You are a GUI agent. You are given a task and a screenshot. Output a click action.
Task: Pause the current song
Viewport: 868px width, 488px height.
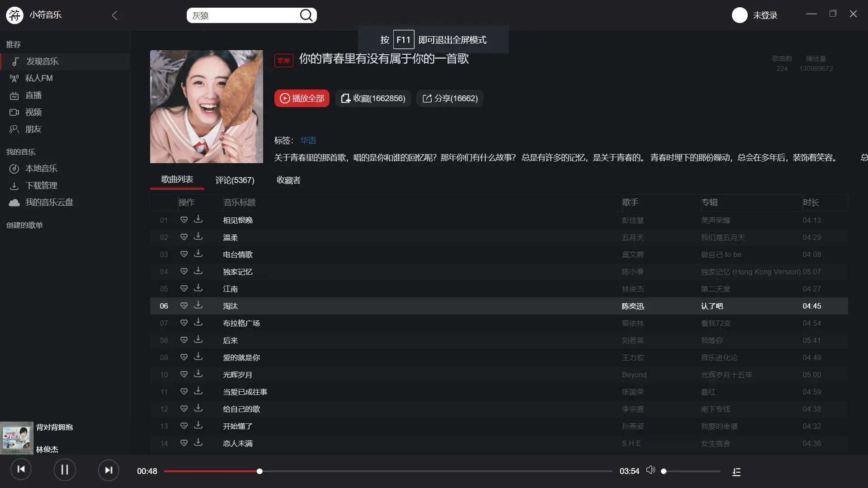tap(65, 470)
